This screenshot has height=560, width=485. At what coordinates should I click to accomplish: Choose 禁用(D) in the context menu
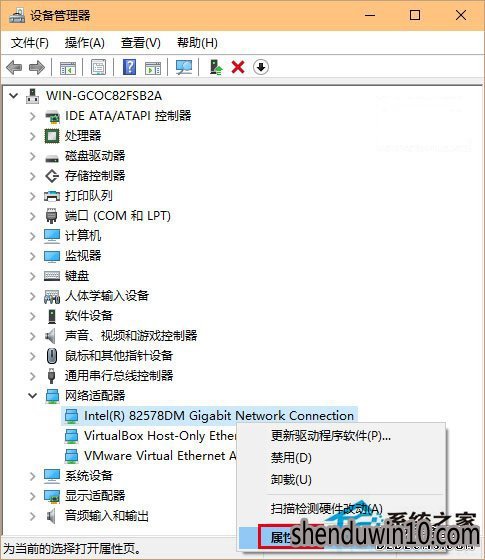tap(291, 458)
